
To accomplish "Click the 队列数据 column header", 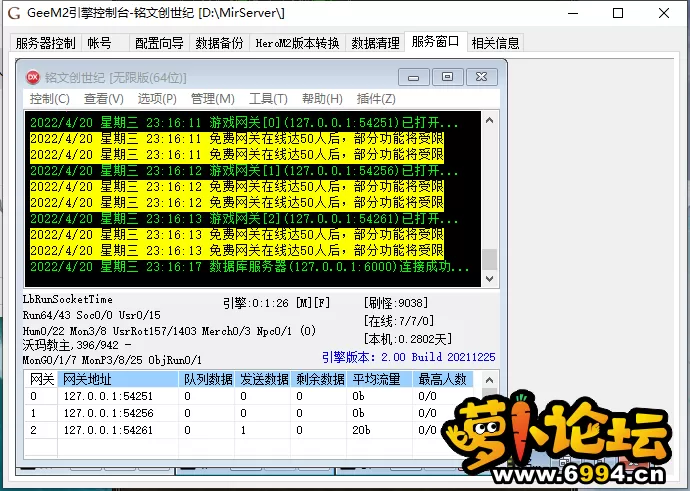I will pos(207,379).
